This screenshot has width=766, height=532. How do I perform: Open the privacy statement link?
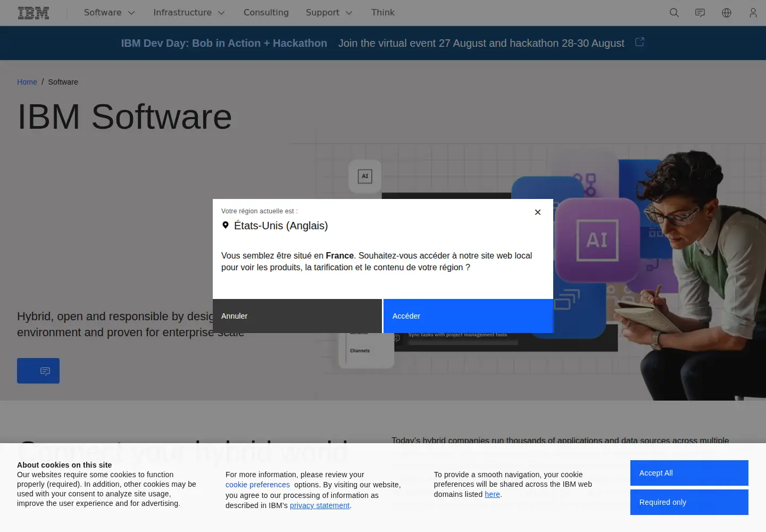pos(320,505)
